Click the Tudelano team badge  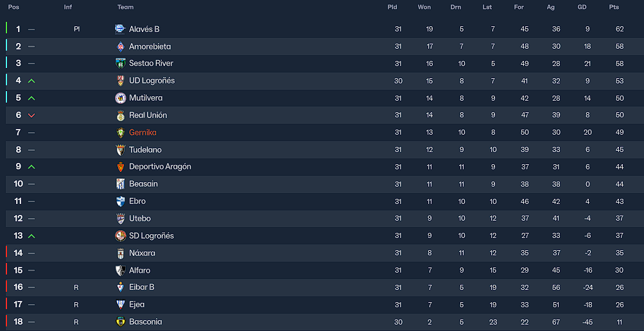[x=120, y=150]
